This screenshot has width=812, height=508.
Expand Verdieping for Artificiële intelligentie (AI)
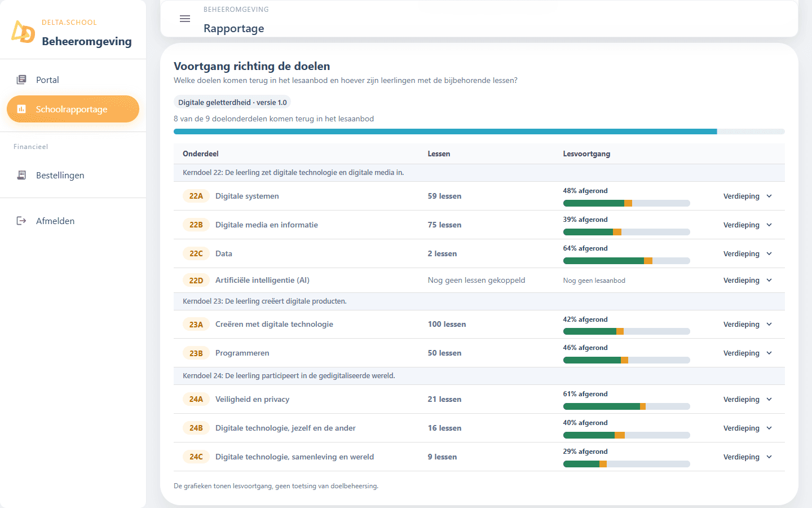click(748, 280)
